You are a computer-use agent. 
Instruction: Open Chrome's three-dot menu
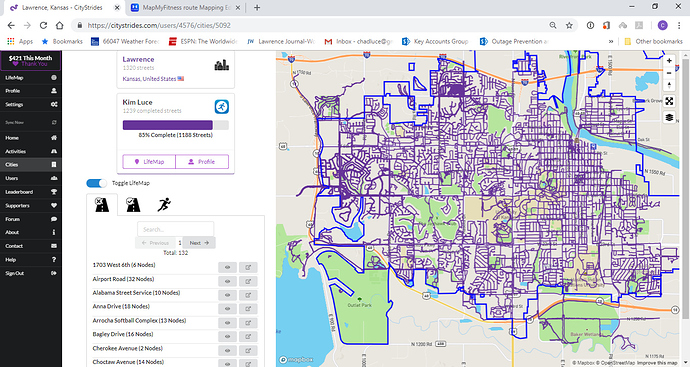pyautogui.click(x=679, y=26)
